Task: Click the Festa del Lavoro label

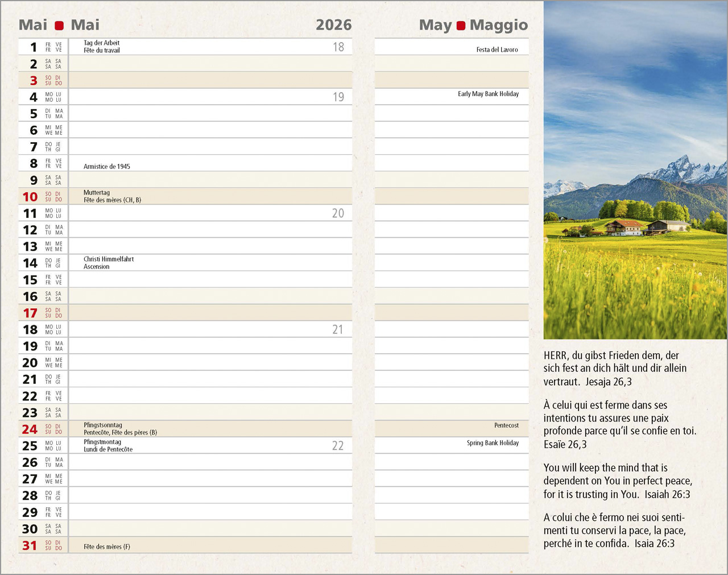Action: pos(497,50)
